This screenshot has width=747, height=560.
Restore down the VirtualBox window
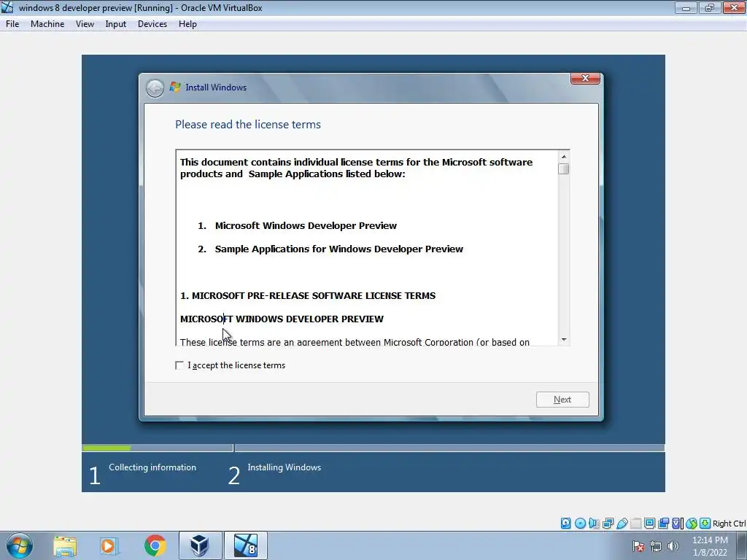(710, 7)
